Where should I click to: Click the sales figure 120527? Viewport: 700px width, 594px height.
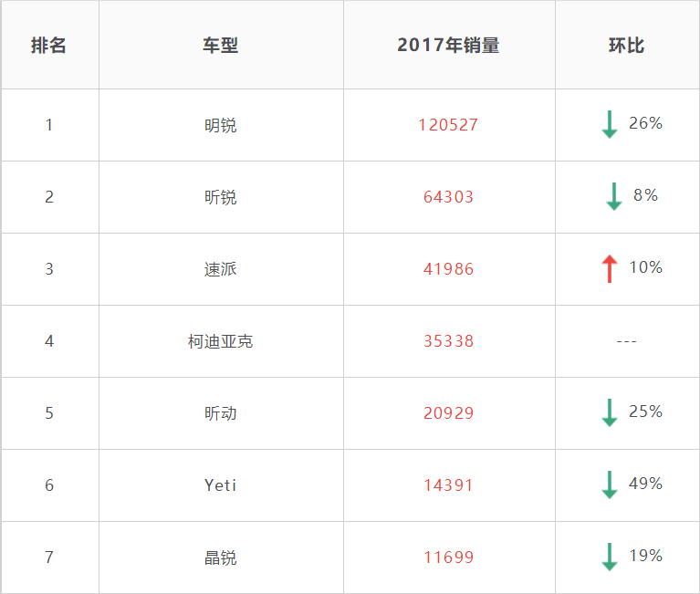pos(448,125)
